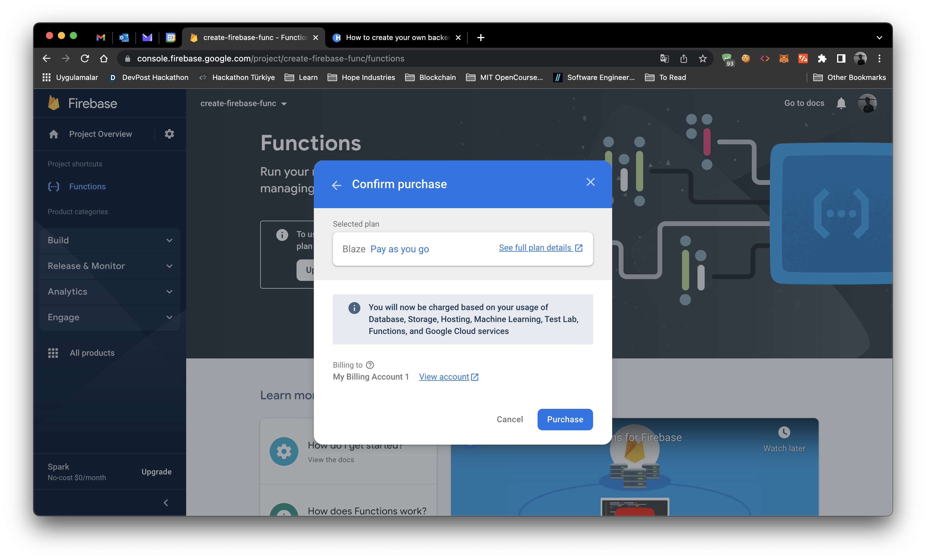Open Functions in the project shortcuts
This screenshot has width=926, height=560.
click(x=87, y=187)
